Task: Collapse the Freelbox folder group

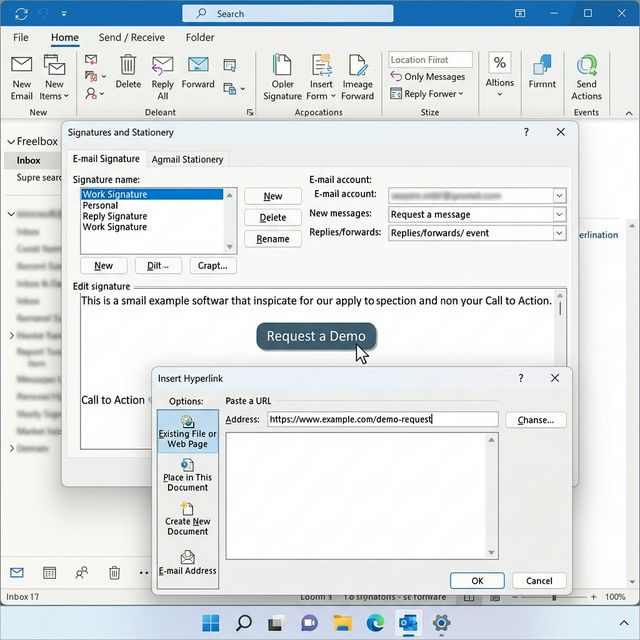Action: point(11,142)
